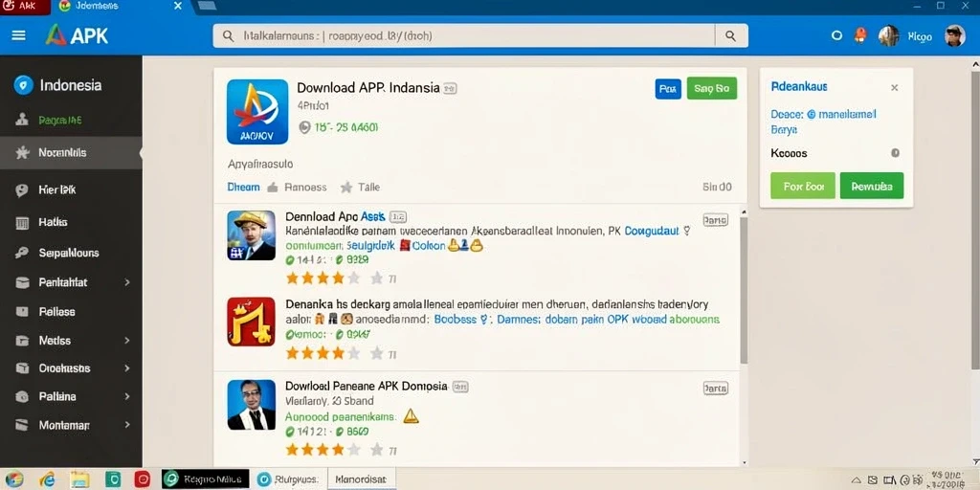
Task: Expand the Panktahiat sidebar chevron
Action: click(127, 282)
